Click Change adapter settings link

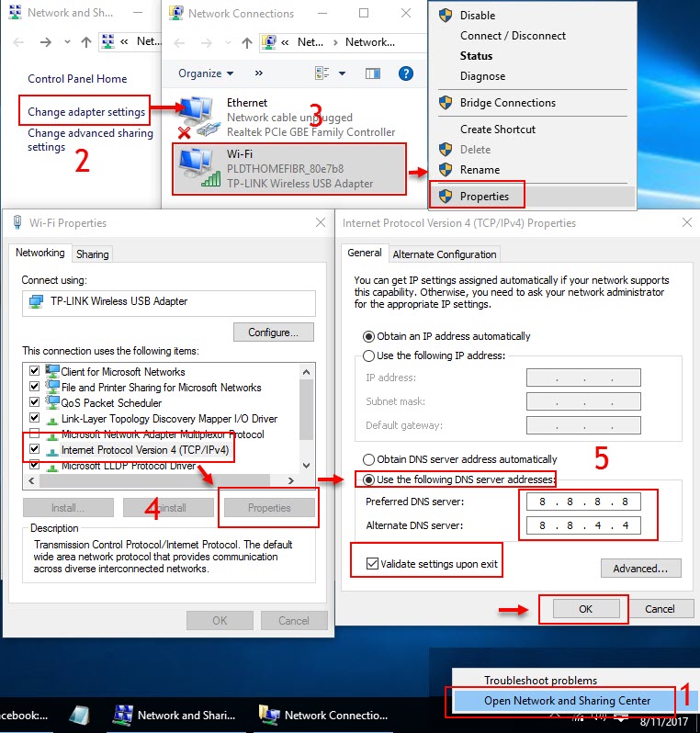(86, 112)
